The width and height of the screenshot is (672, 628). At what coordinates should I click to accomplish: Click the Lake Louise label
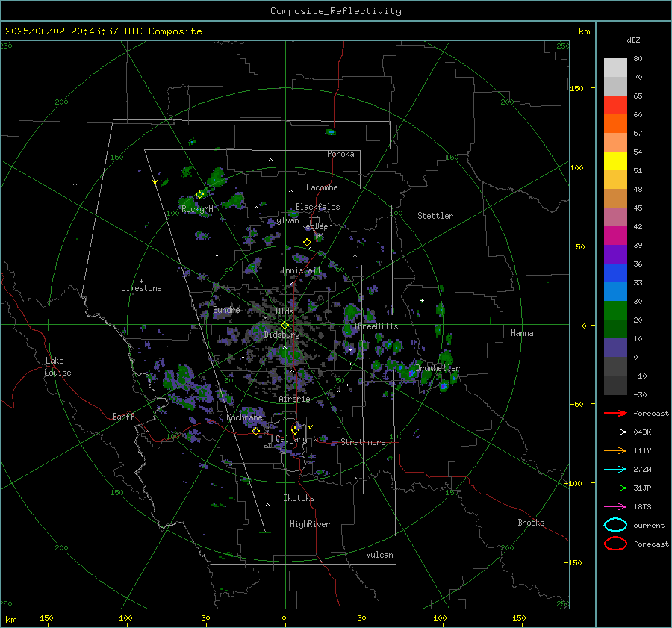click(x=57, y=367)
